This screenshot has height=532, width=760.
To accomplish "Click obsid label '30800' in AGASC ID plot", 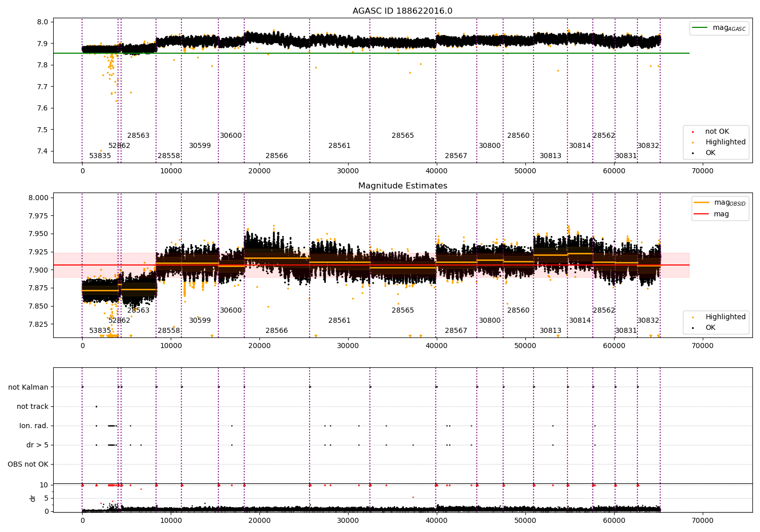I will click(490, 146).
